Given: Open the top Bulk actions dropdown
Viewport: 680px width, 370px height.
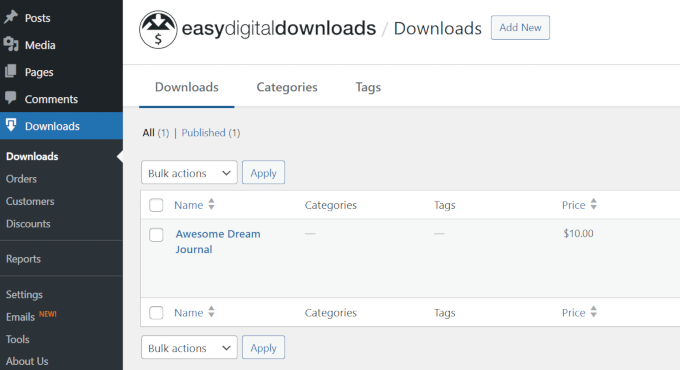Looking at the screenshot, I should point(189,173).
